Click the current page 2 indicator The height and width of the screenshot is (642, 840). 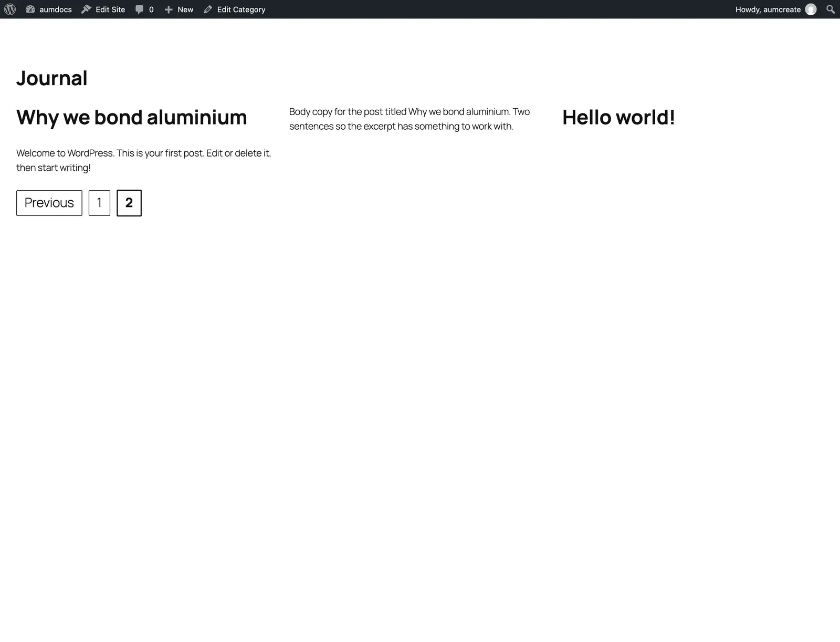pyautogui.click(x=129, y=203)
